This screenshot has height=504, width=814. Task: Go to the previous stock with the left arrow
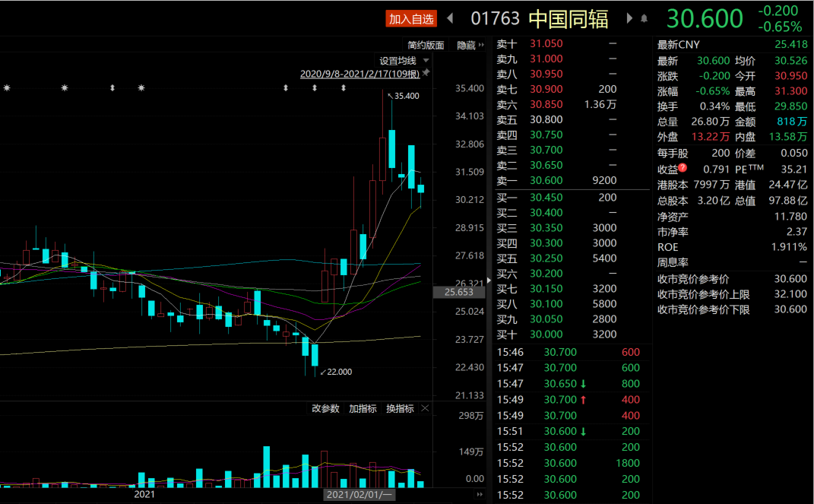pyautogui.click(x=450, y=19)
